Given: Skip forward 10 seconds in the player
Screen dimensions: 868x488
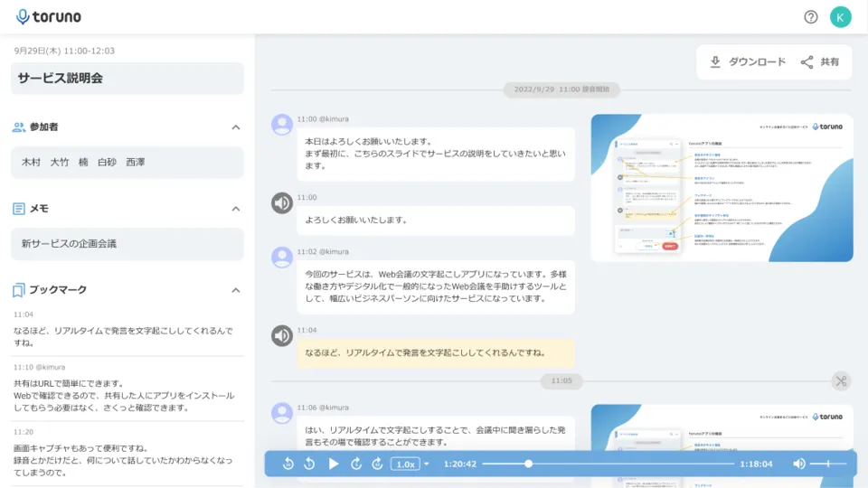Looking at the screenshot, I should click(378, 465).
